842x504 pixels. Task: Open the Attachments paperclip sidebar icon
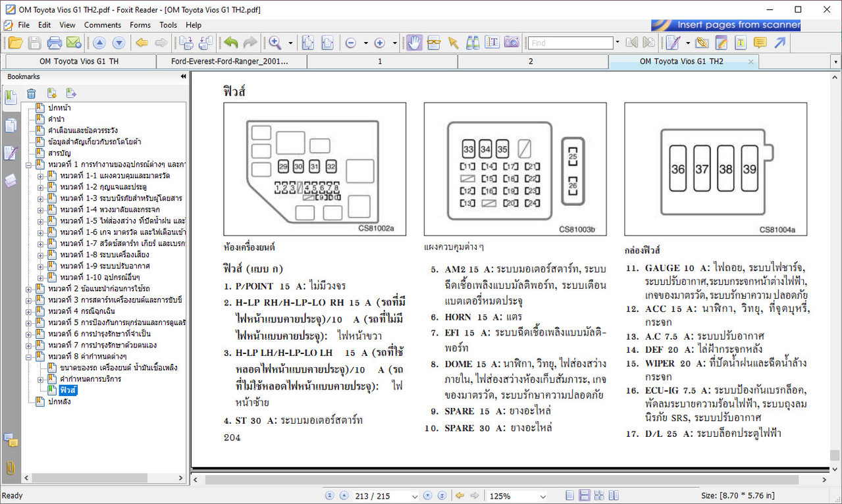[x=11, y=468]
